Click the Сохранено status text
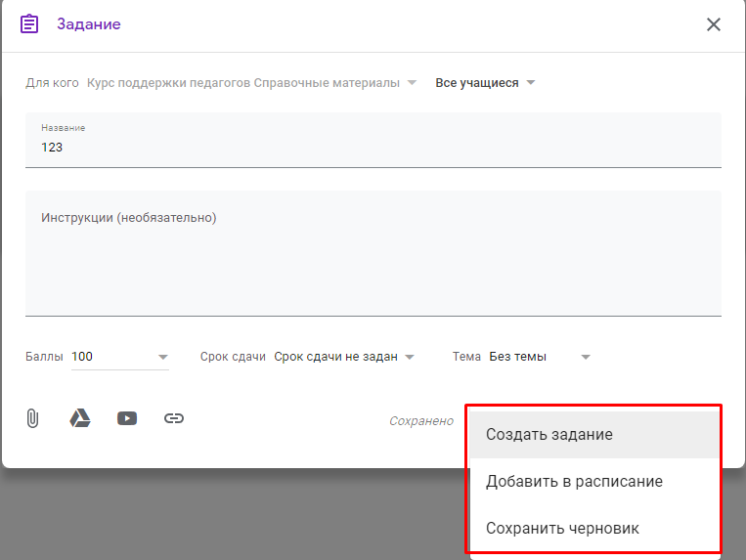The image size is (746, 560). 421,420
